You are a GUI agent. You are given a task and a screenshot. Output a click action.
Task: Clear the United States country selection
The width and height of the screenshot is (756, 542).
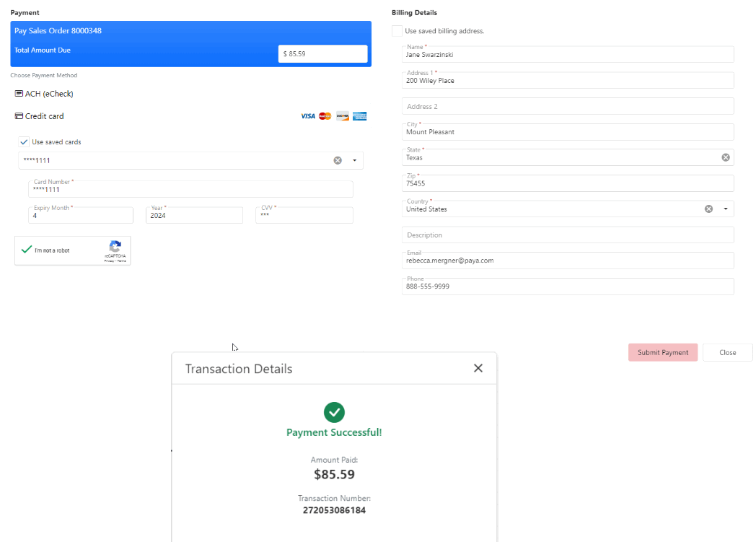(708, 209)
